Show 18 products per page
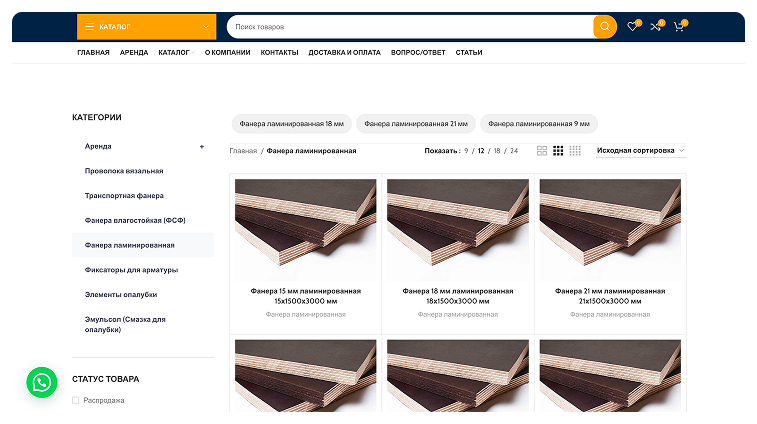757x424 pixels. tap(497, 151)
